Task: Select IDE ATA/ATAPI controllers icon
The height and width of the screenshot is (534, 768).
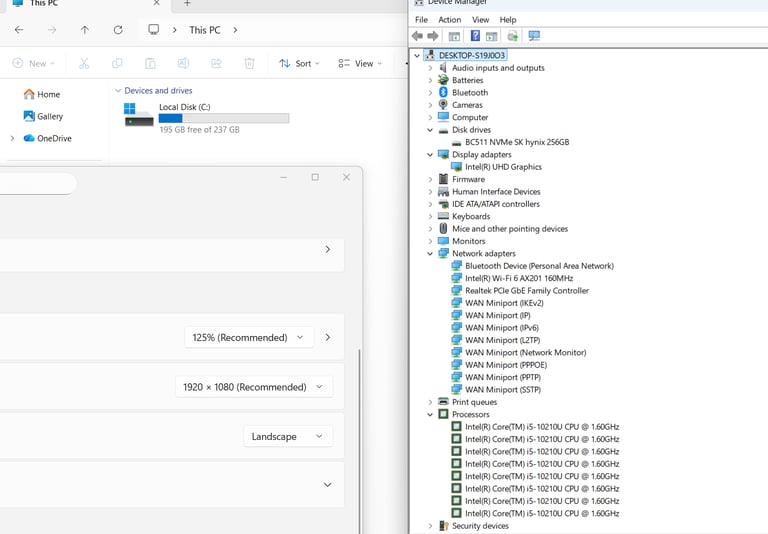Action: pyautogui.click(x=443, y=204)
